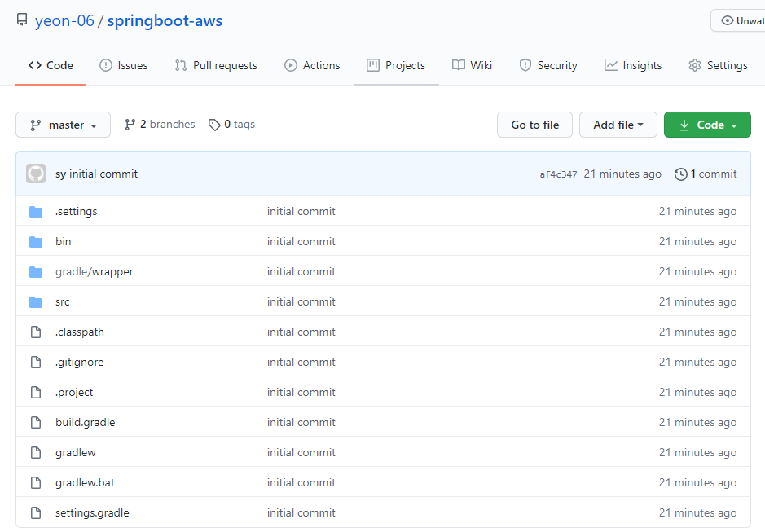Click the .classpath file icon
The width and height of the screenshot is (765, 532).
[36, 332]
